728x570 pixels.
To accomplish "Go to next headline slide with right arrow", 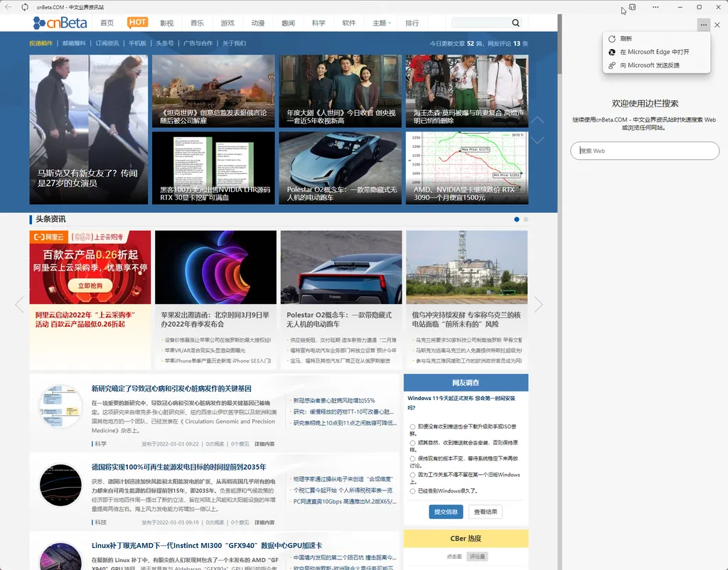I will (x=538, y=305).
